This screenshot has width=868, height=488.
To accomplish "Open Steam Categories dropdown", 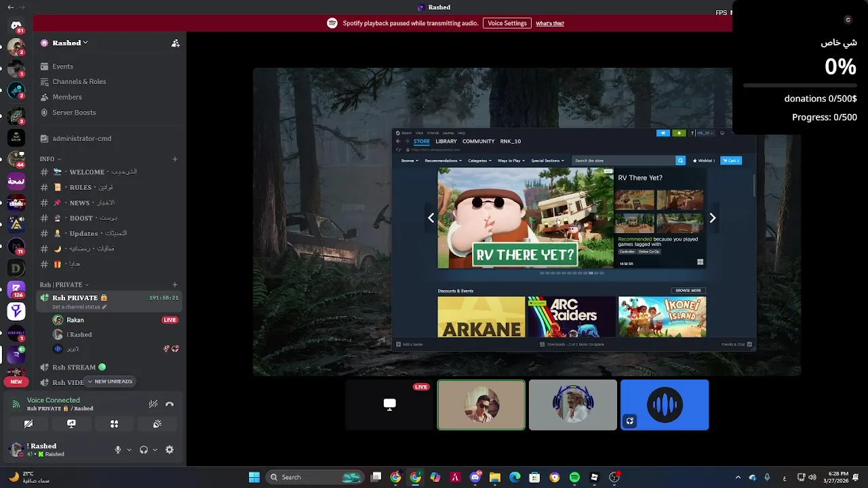I will point(479,161).
